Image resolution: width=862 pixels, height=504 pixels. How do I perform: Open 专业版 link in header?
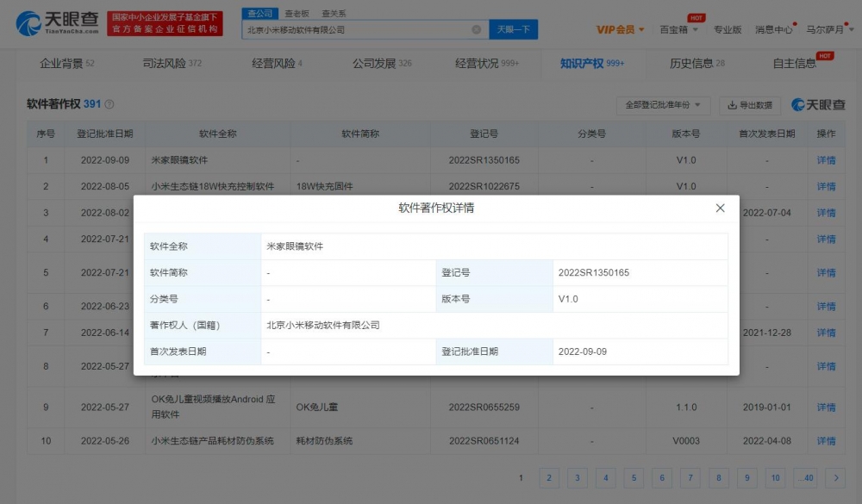[728, 29]
